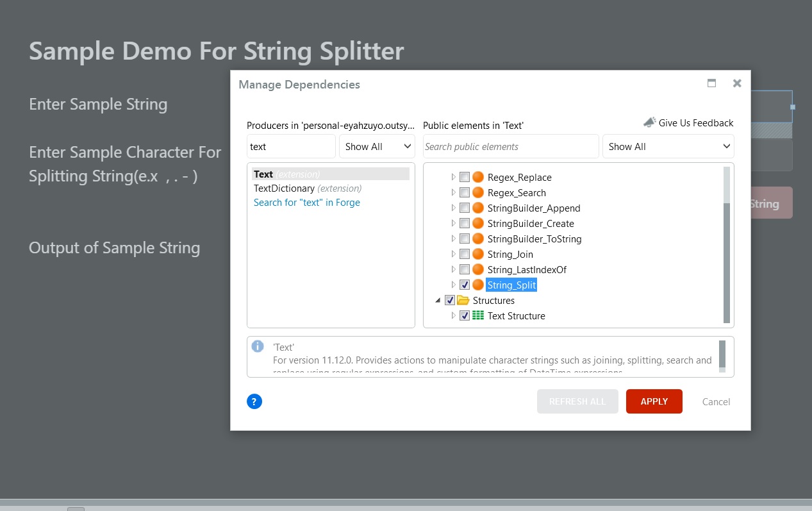Viewport: 812px width, 511px height.
Task: Check the Regex_Replace checkbox
Action: pos(465,177)
